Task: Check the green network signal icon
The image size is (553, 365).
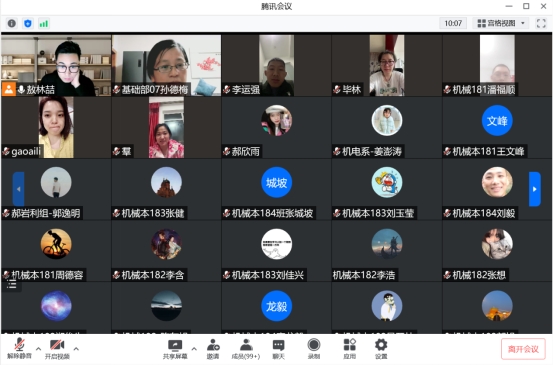Action: [x=44, y=23]
